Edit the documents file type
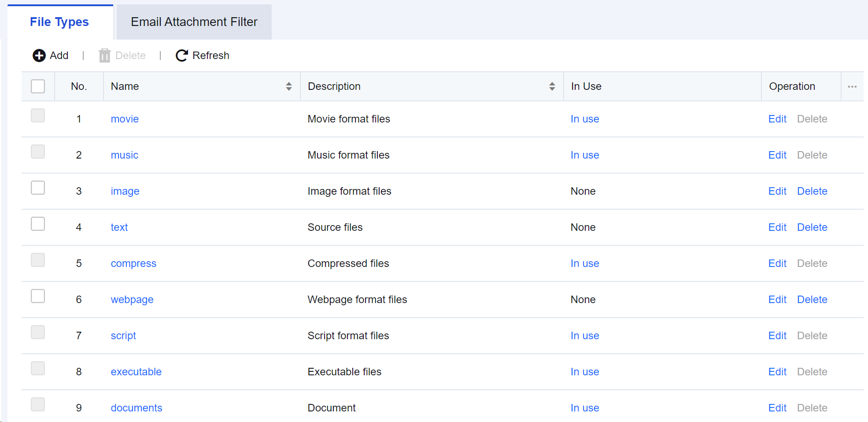This screenshot has width=868, height=422. pos(777,408)
